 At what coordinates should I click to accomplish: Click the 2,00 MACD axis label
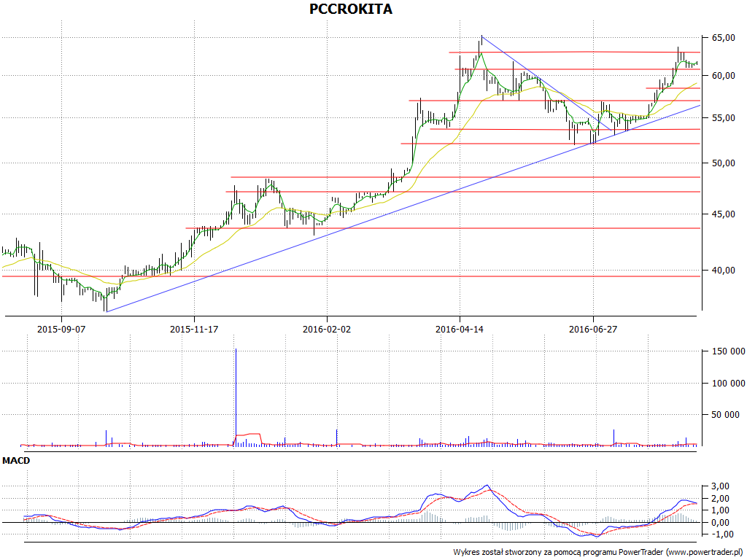[719, 499]
